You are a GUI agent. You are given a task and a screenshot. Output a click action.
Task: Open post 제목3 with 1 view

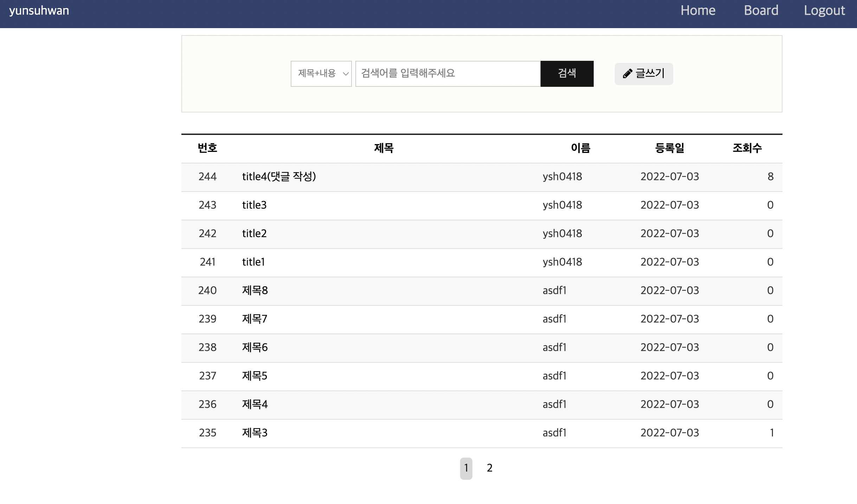(255, 433)
